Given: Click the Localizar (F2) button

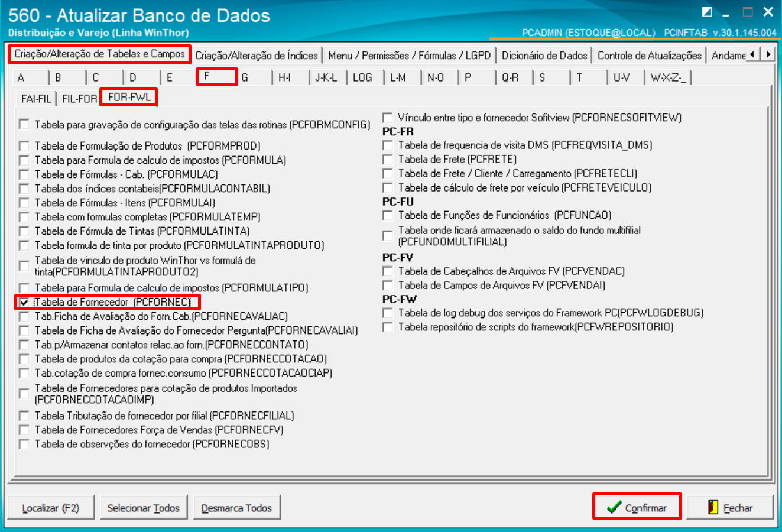Looking at the screenshot, I should point(50,508).
